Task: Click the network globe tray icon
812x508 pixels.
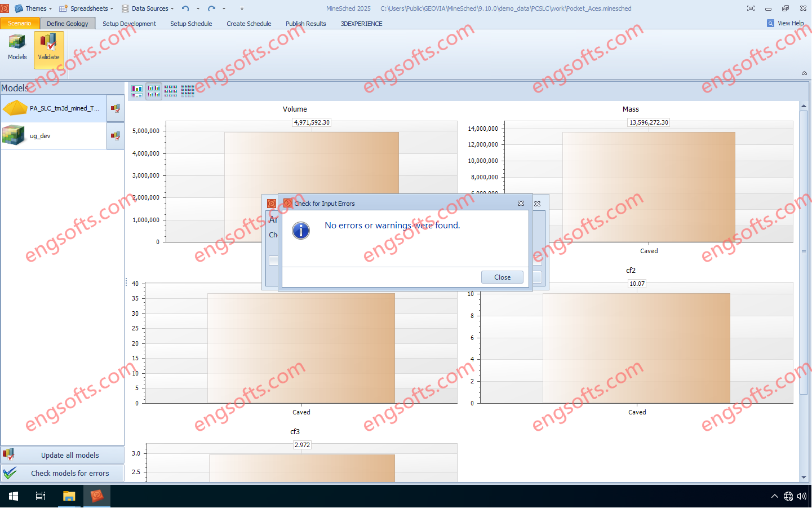Action: pos(788,496)
